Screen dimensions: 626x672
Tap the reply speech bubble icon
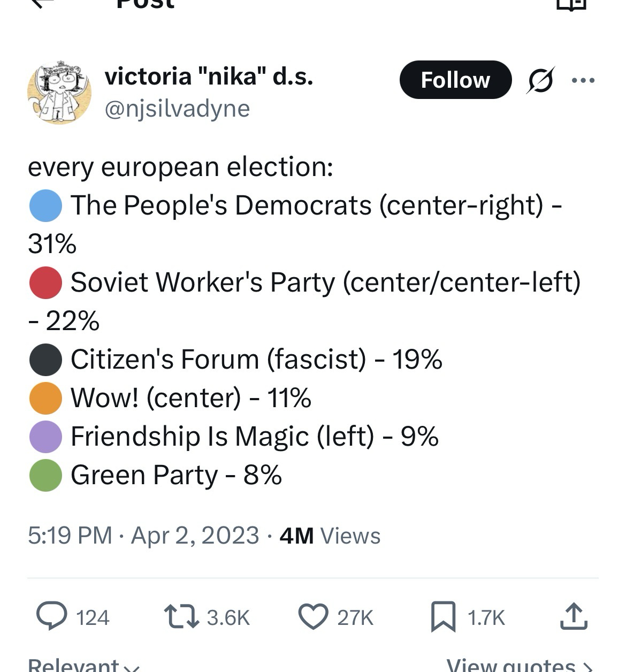tap(52, 616)
